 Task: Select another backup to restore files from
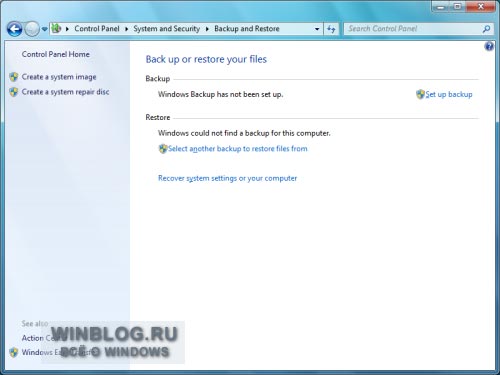click(238, 149)
